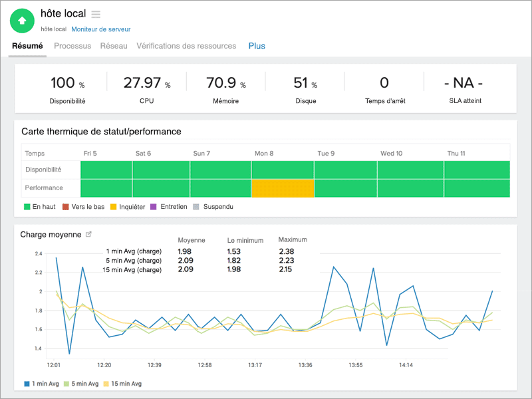Switch to the Processus tab
This screenshot has height=399, width=532.
point(72,46)
